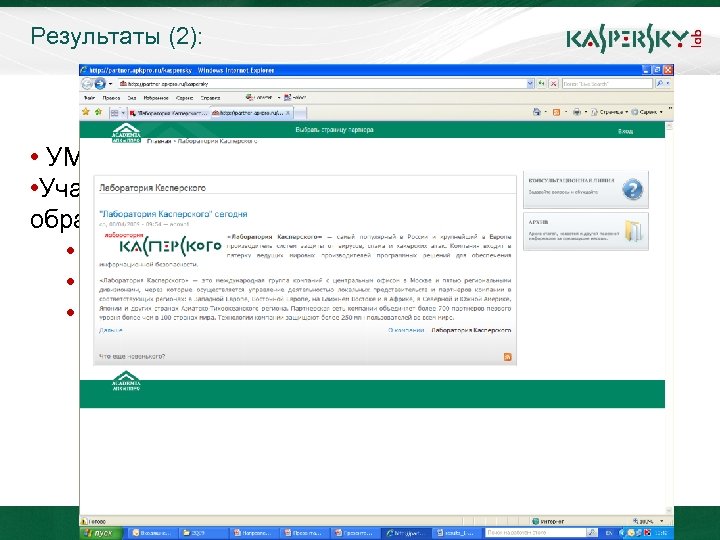Viewport: 720px width, 540px height.
Task: Click the Print icon in command bar
Action: pyautogui.click(x=577, y=112)
